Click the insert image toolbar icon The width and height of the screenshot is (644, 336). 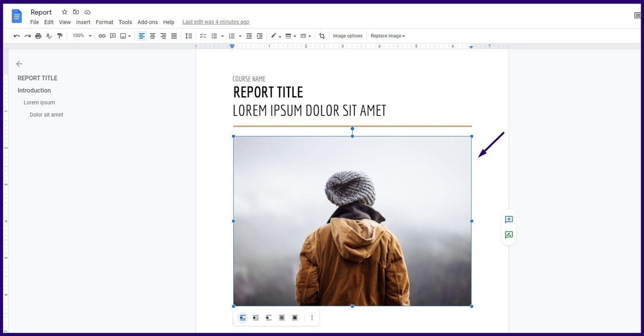point(123,36)
